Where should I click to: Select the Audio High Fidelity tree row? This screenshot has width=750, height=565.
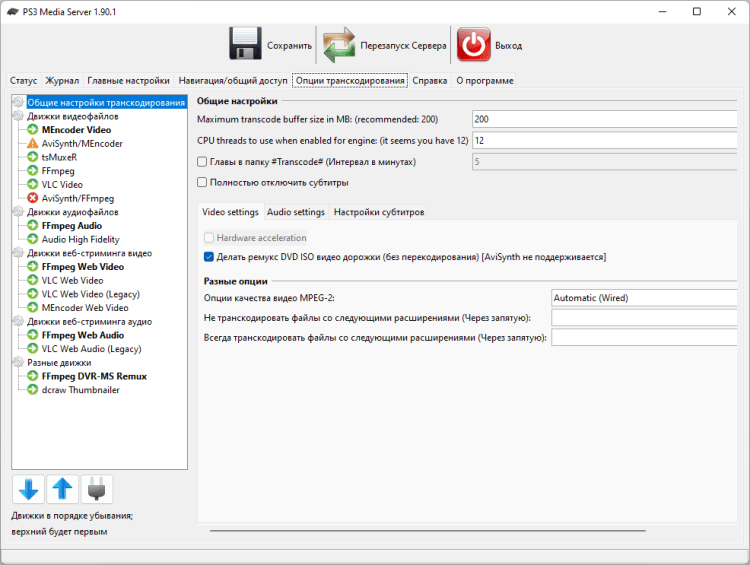(x=80, y=239)
